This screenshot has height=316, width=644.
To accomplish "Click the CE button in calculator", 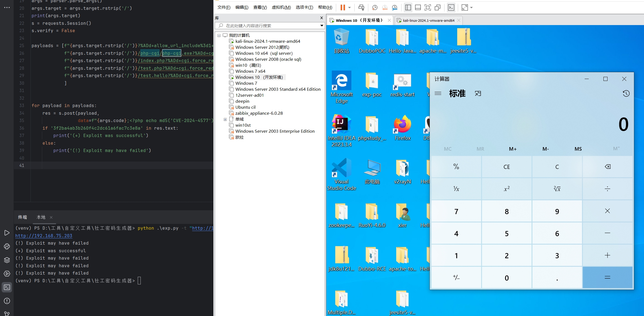I will point(507,167).
